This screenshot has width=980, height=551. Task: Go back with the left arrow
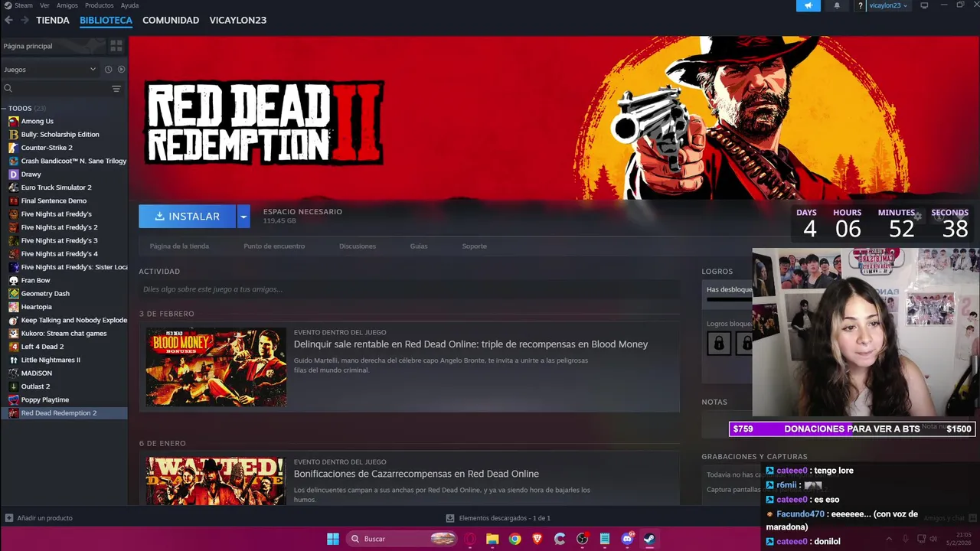[9, 20]
